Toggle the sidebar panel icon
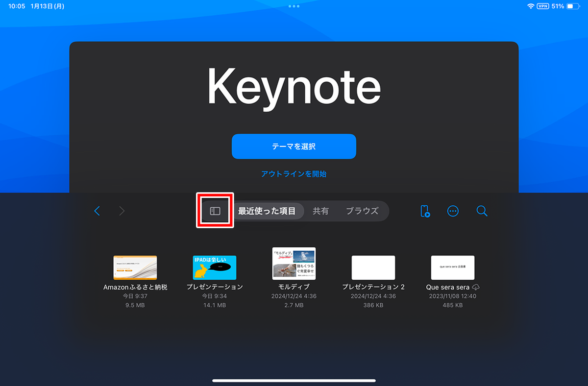 [215, 211]
